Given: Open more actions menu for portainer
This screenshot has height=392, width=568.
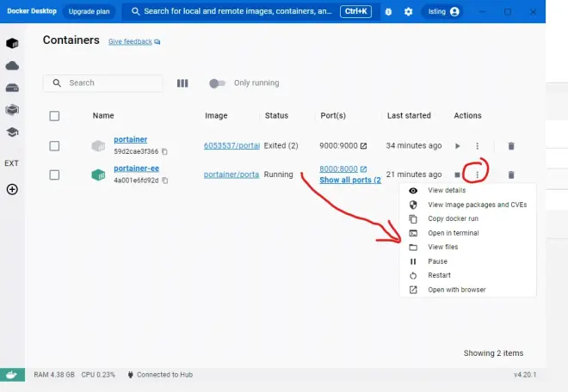Looking at the screenshot, I should click(x=477, y=146).
